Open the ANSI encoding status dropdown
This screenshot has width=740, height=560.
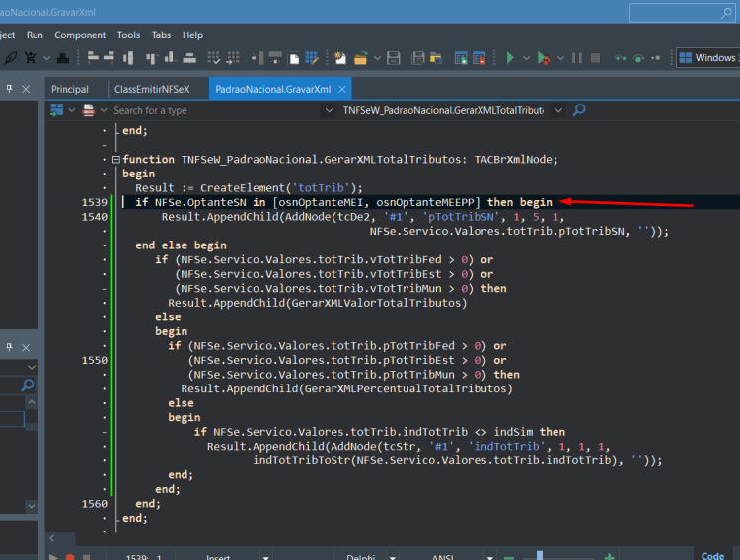click(489, 558)
